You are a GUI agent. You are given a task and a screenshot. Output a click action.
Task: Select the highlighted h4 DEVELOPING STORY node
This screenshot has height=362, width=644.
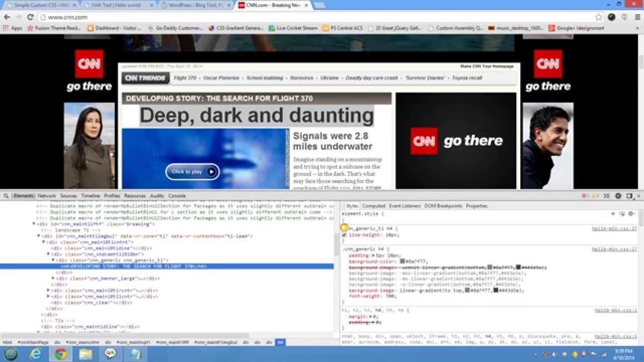click(x=167, y=266)
